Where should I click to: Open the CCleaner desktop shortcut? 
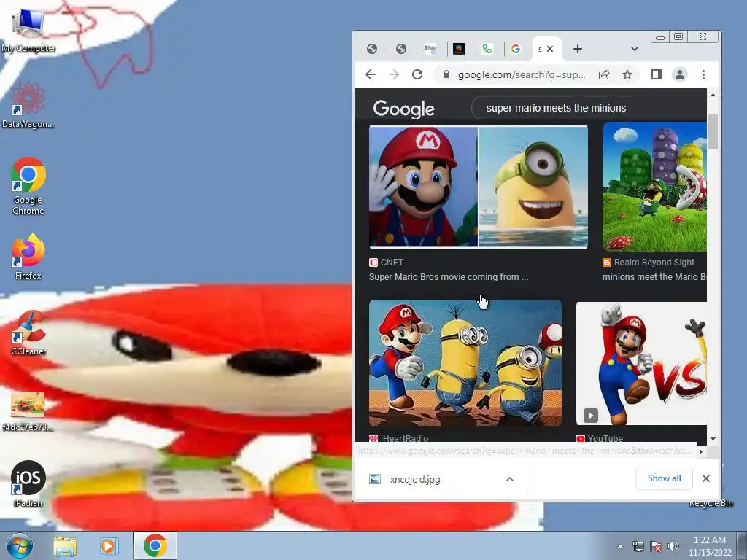pos(28,332)
